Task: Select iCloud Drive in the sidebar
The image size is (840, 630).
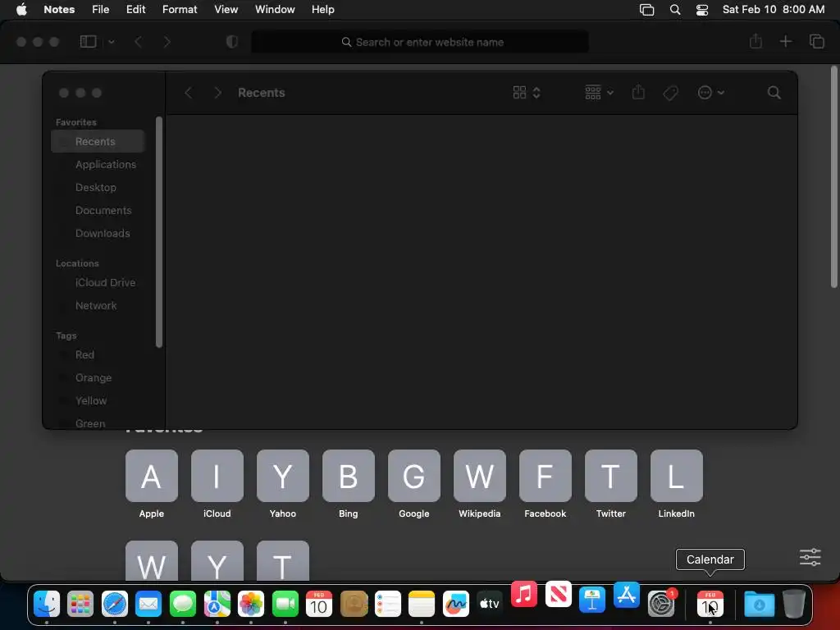Action: pyautogui.click(x=98, y=283)
